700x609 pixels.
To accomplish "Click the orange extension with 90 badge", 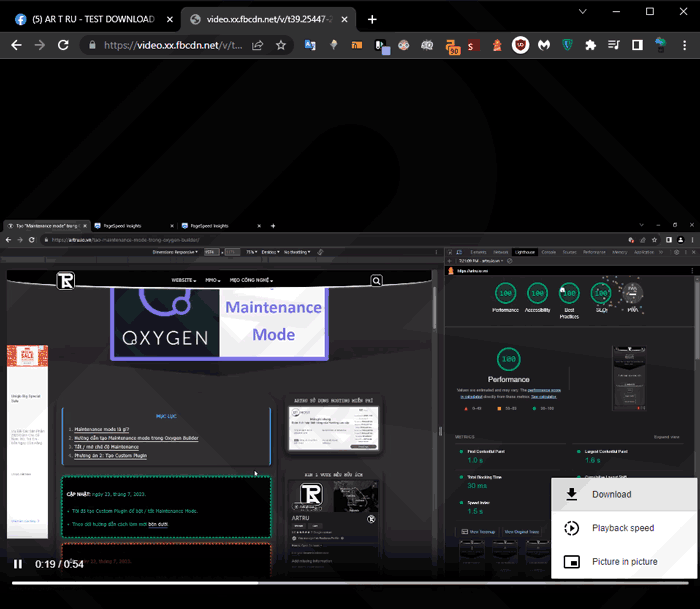I will point(452,46).
